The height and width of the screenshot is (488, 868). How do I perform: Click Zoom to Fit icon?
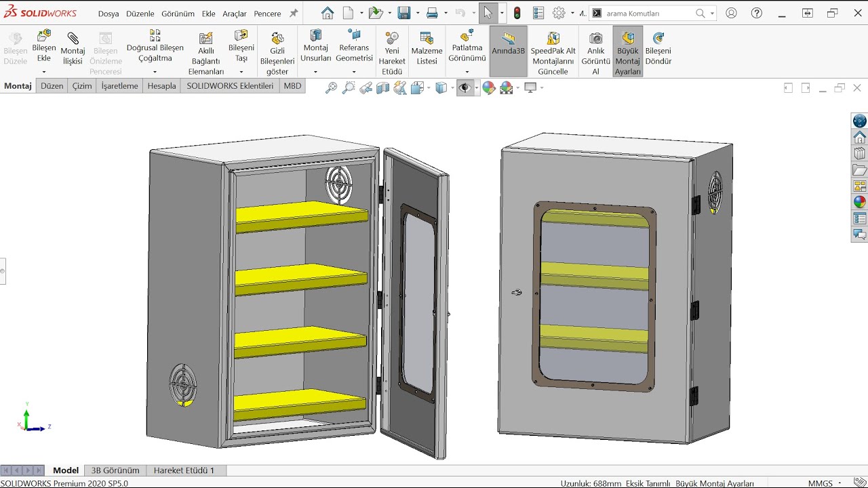tap(332, 87)
